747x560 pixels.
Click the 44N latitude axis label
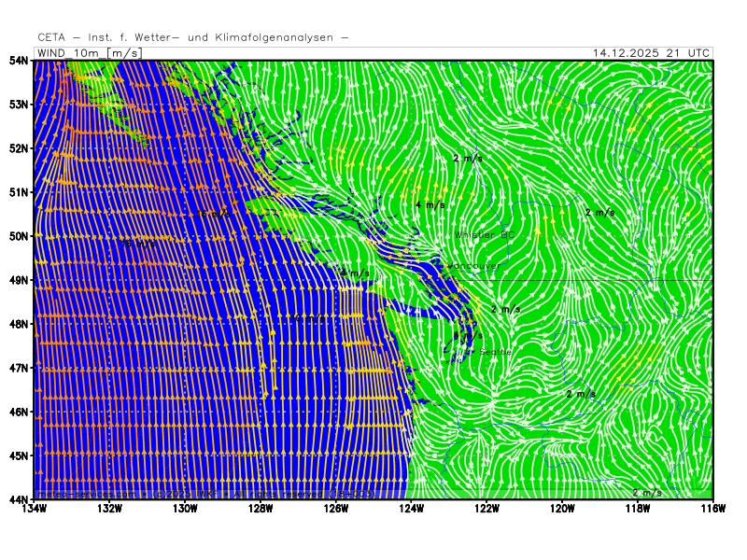tap(20, 499)
